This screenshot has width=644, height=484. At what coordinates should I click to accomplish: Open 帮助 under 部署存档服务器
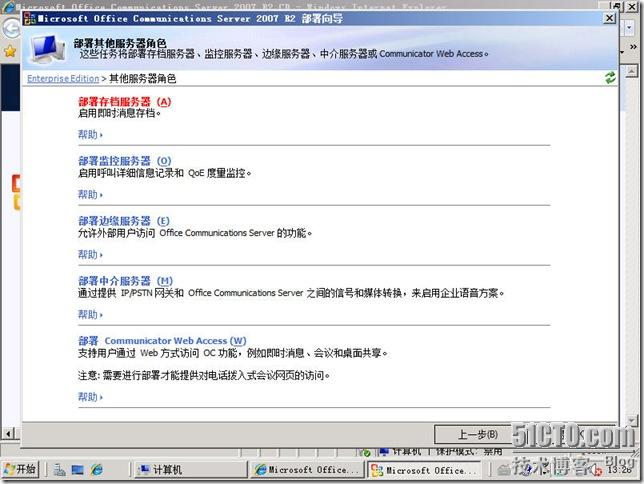[90, 134]
